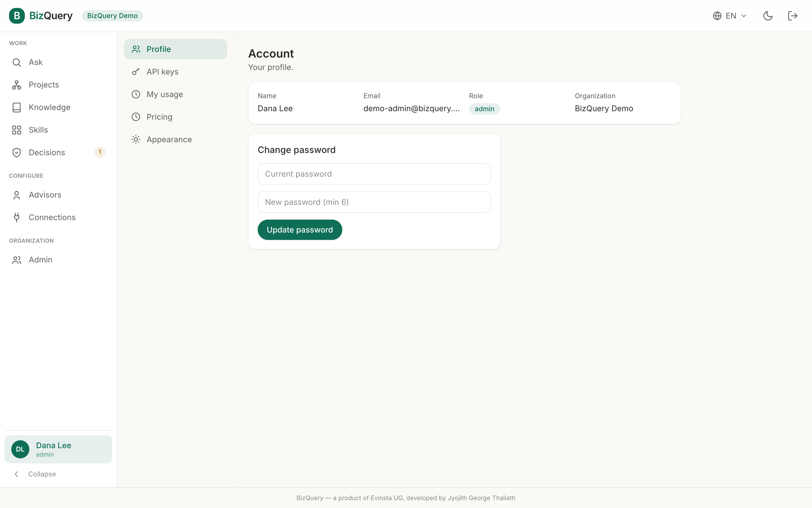Screen dimensions: 812x508
Task: Click the Pricing clock icon
Action: [136, 117]
